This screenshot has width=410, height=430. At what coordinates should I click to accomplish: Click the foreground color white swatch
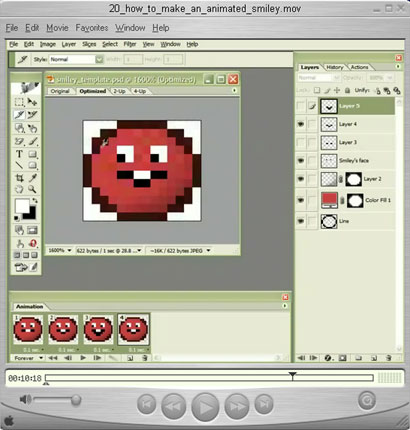pyautogui.click(x=22, y=206)
